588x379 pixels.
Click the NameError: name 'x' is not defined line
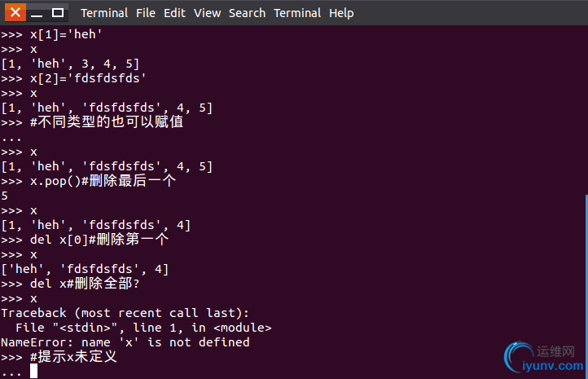click(125, 342)
